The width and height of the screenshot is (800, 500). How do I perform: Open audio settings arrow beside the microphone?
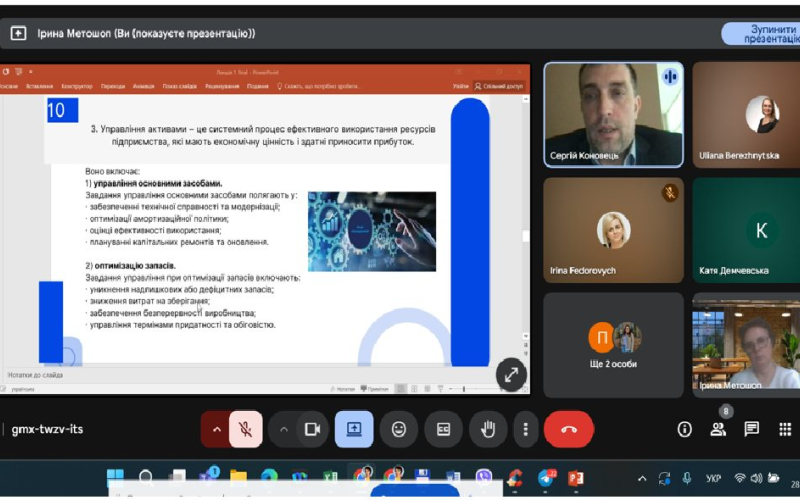(x=215, y=429)
